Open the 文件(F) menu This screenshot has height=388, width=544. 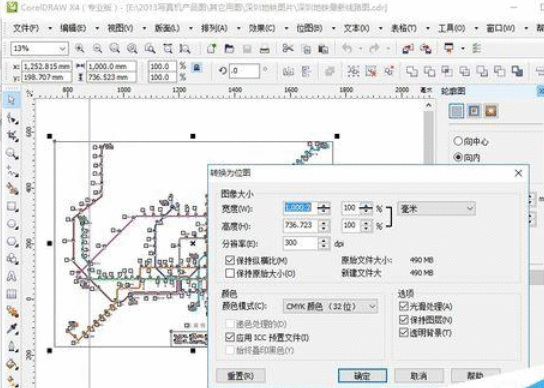point(26,28)
